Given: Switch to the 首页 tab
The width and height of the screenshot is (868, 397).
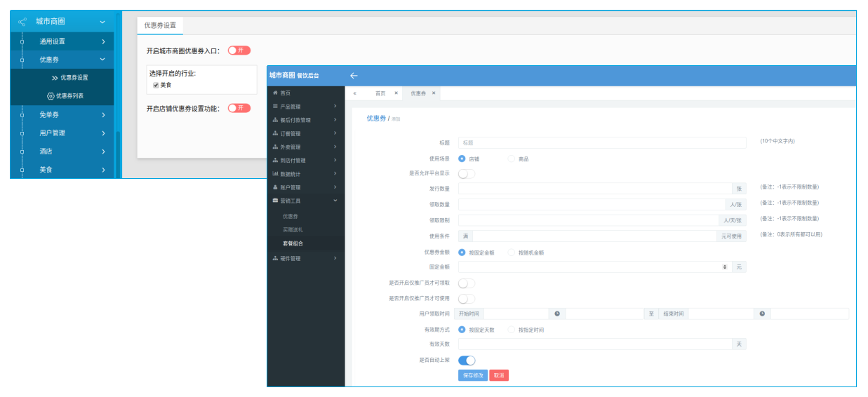Looking at the screenshot, I should coord(380,93).
